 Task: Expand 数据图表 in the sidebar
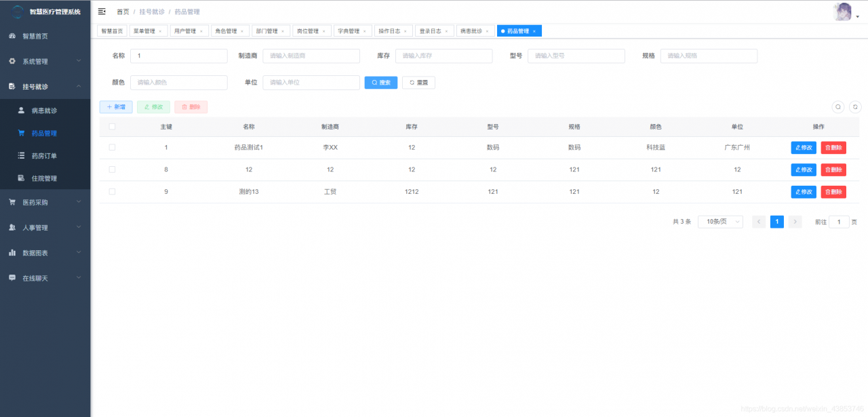(45, 253)
